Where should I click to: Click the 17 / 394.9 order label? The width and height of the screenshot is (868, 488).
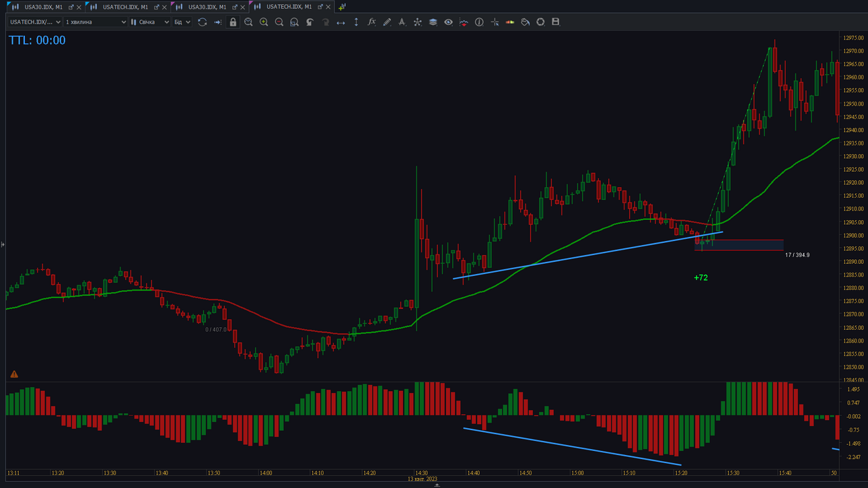coord(797,255)
